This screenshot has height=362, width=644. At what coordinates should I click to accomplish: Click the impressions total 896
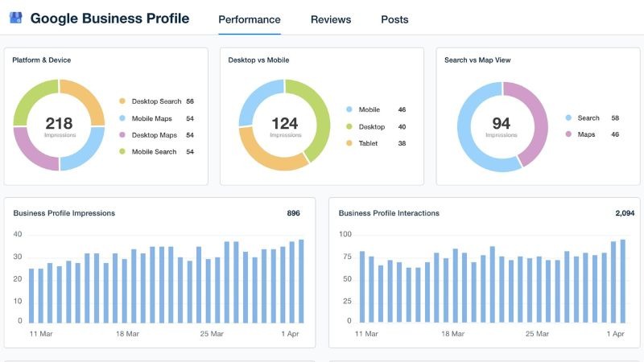(x=293, y=213)
